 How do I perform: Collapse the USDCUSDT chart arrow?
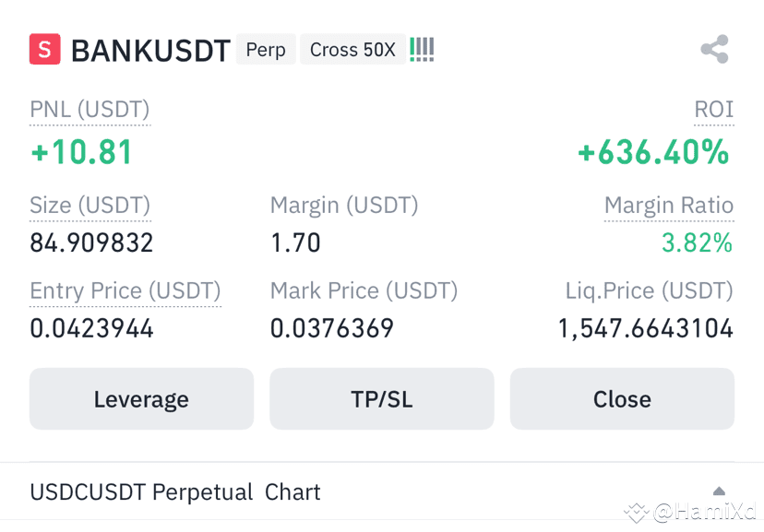[719, 491]
